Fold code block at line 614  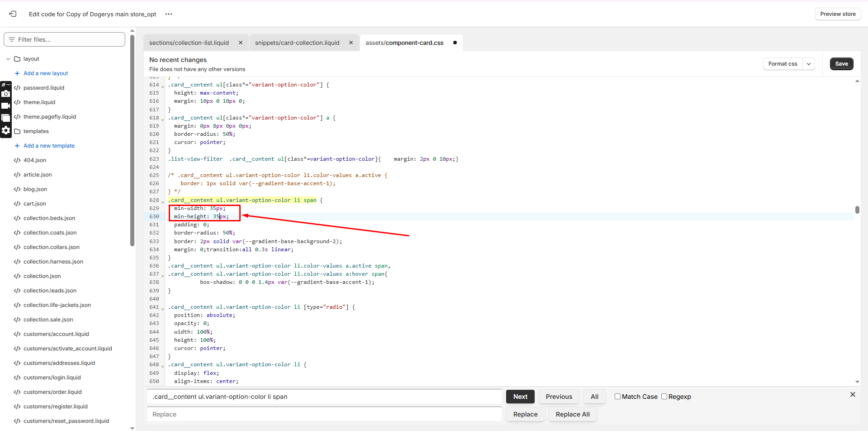point(163,86)
